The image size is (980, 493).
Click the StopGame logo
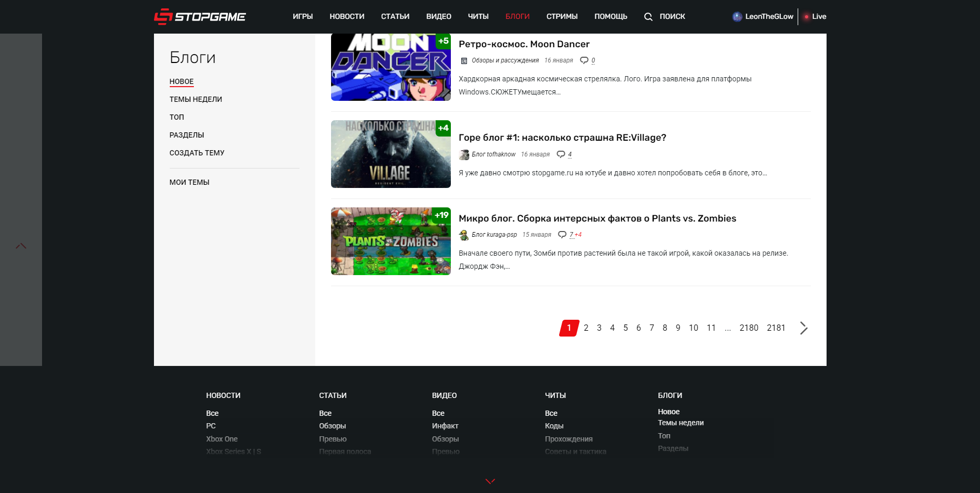[200, 16]
